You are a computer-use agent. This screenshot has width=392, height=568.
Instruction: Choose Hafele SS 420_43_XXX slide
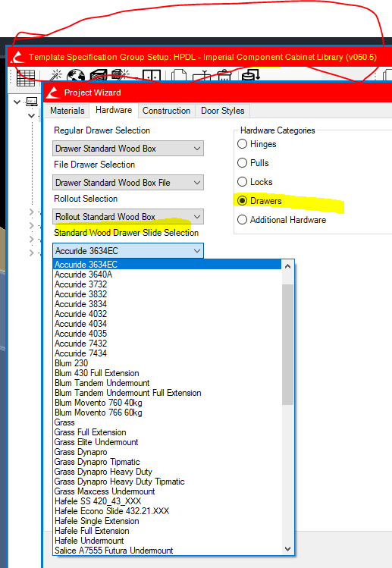tap(167, 501)
